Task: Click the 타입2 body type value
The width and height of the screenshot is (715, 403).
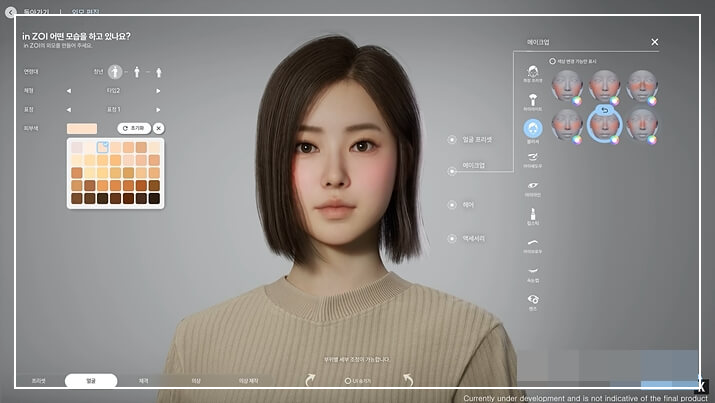Action: (x=113, y=91)
